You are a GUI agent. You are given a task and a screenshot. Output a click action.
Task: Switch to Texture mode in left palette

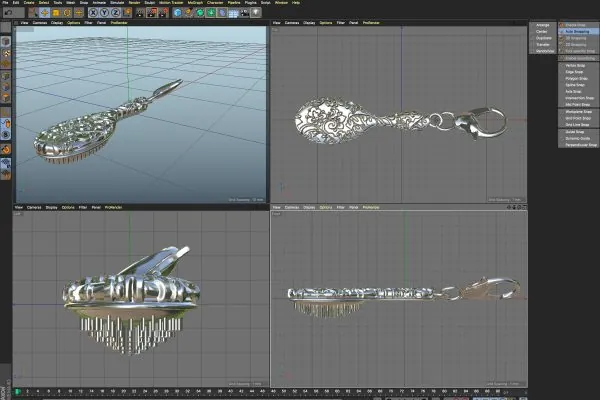6,53
